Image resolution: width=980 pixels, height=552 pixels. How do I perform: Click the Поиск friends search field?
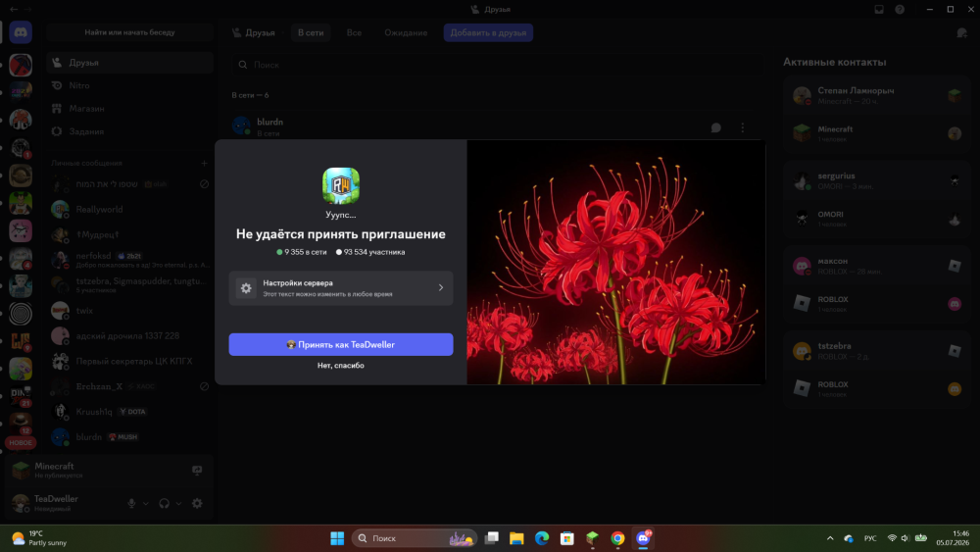(x=497, y=65)
